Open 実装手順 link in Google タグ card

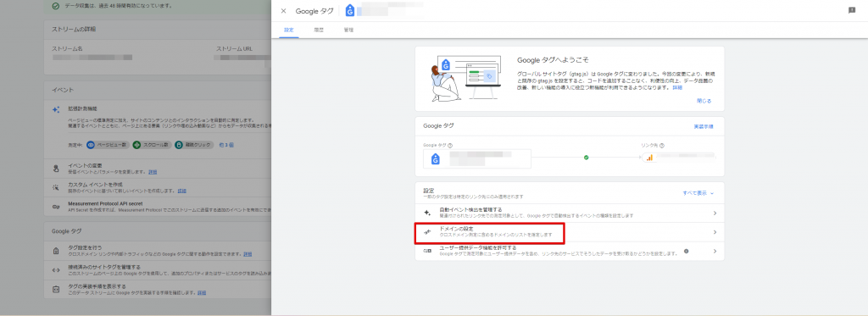coord(704,127)
